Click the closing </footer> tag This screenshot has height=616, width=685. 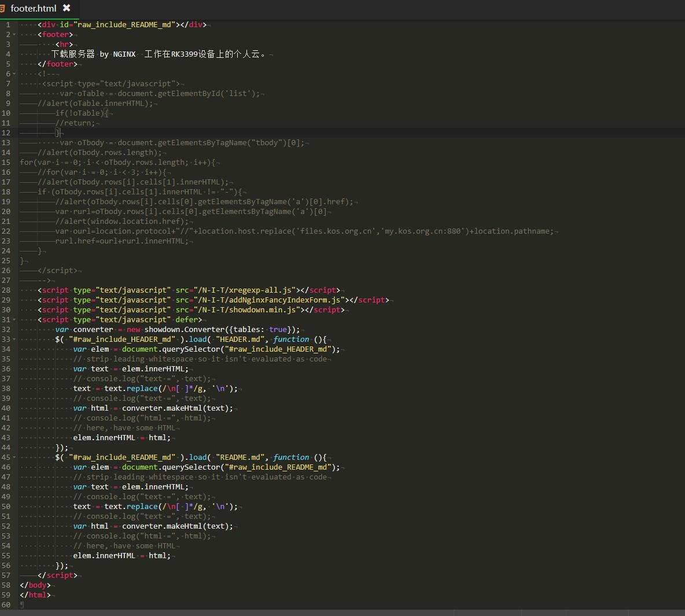58,64
